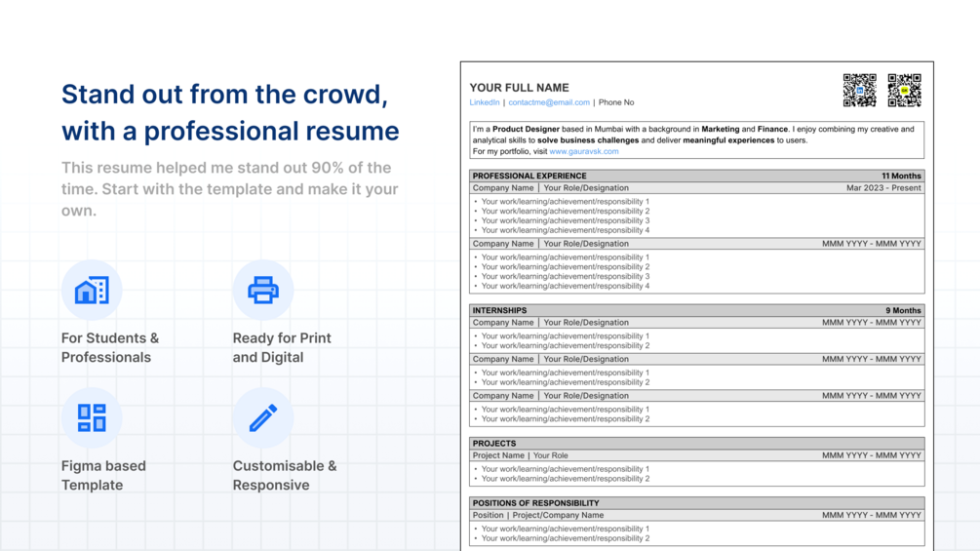980x551 pixels.
Task: Click the pencil icon for Customisable & Responsive
Action: [263, 418]
